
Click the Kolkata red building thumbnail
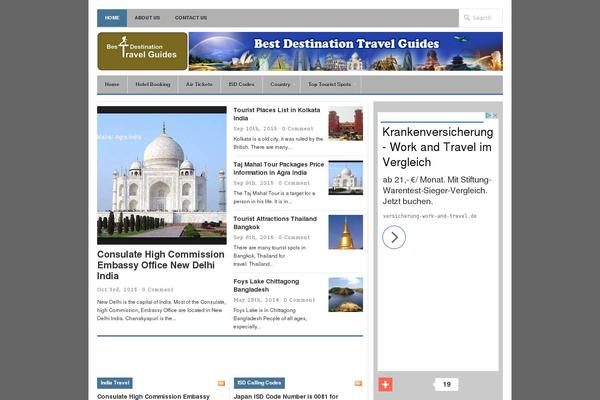[346, 124]
